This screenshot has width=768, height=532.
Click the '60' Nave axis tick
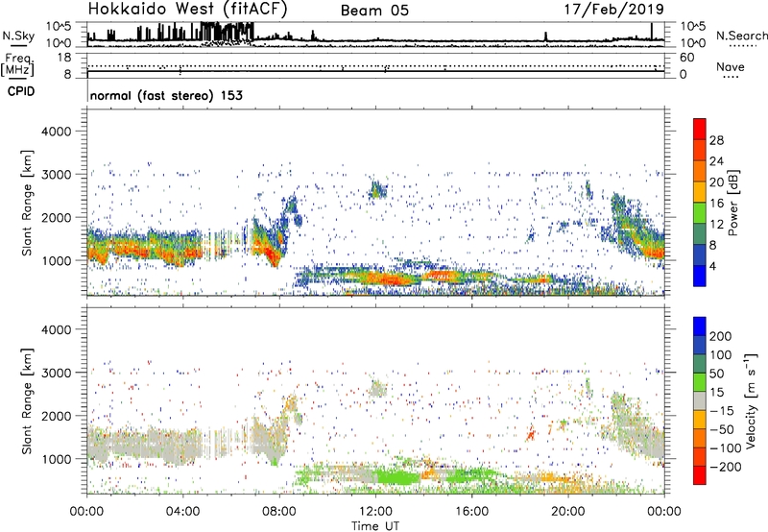(687, 58)
